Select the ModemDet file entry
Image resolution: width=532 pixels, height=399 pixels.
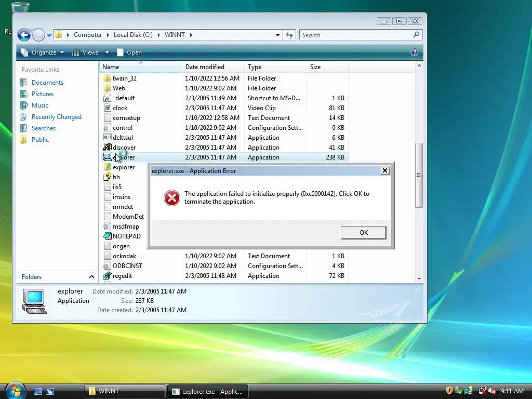pyautogui.click(x=128, y=217)
